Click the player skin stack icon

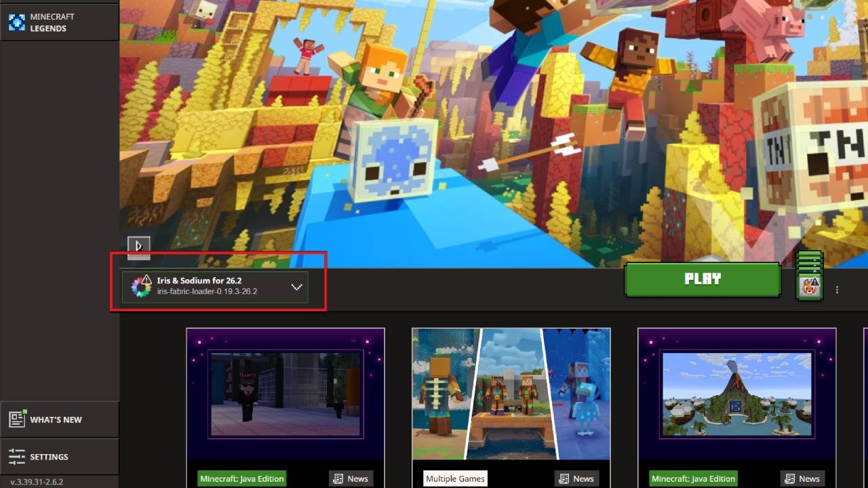pyautogui.click(x=809, y=276)
